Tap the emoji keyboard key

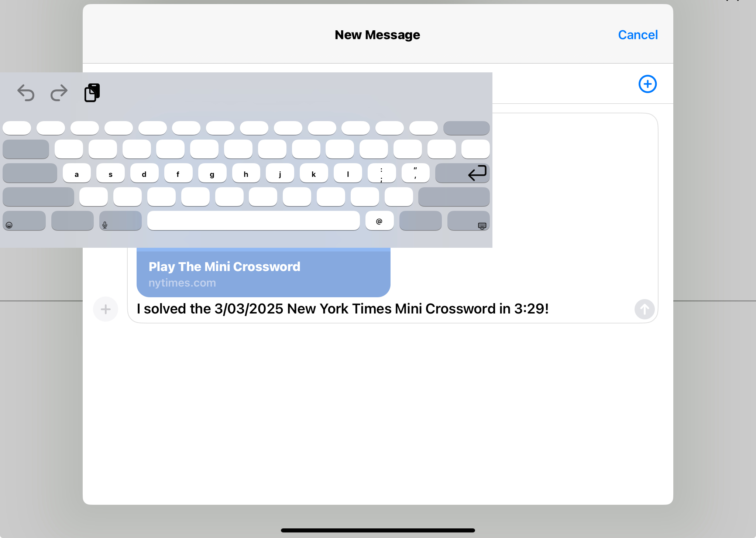pyautogui.click(x=24, y=221)
